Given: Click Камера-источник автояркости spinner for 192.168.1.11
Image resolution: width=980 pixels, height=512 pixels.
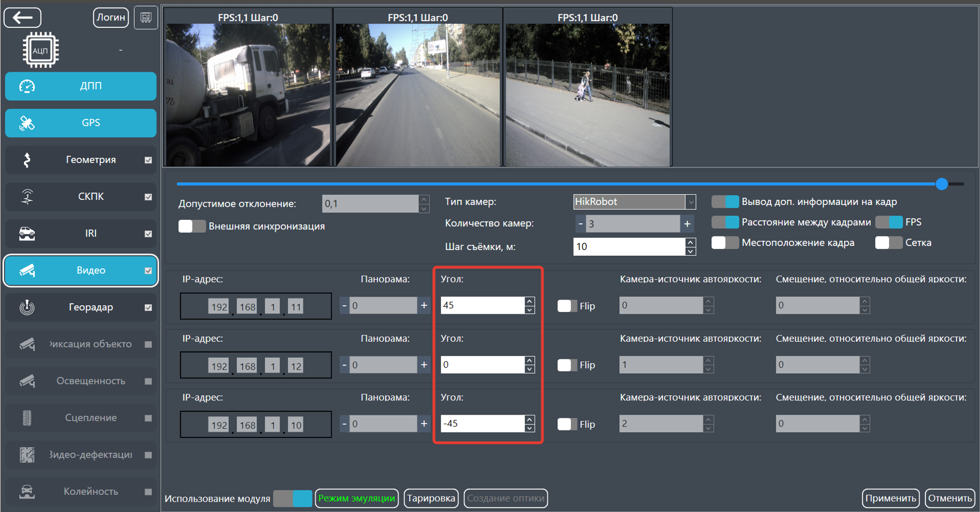Looking at the screenshot, I should click(x=709, y=305).
